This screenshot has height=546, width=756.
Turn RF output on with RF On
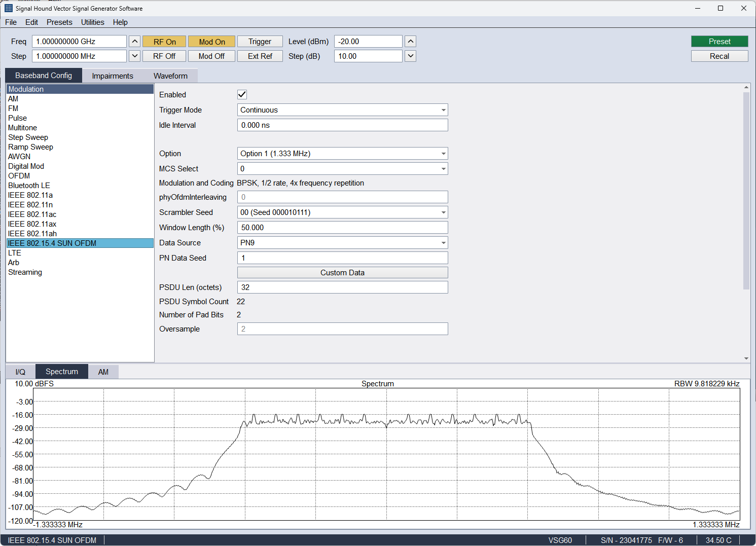tap(164, 42)
